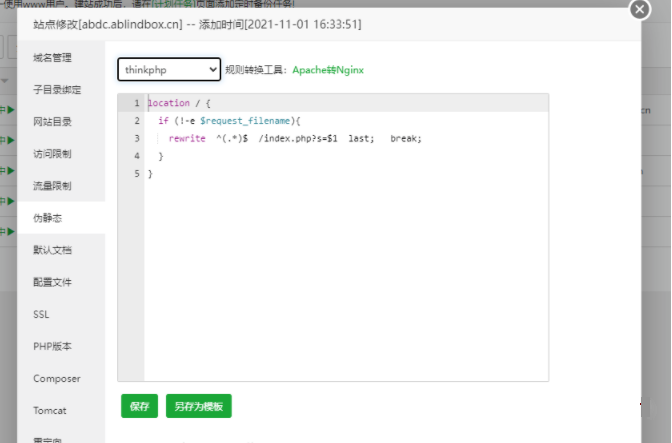Open the thinkphp rewrite rule dropdown
Viewport: 672px width, 443px height.
(169, 69)
